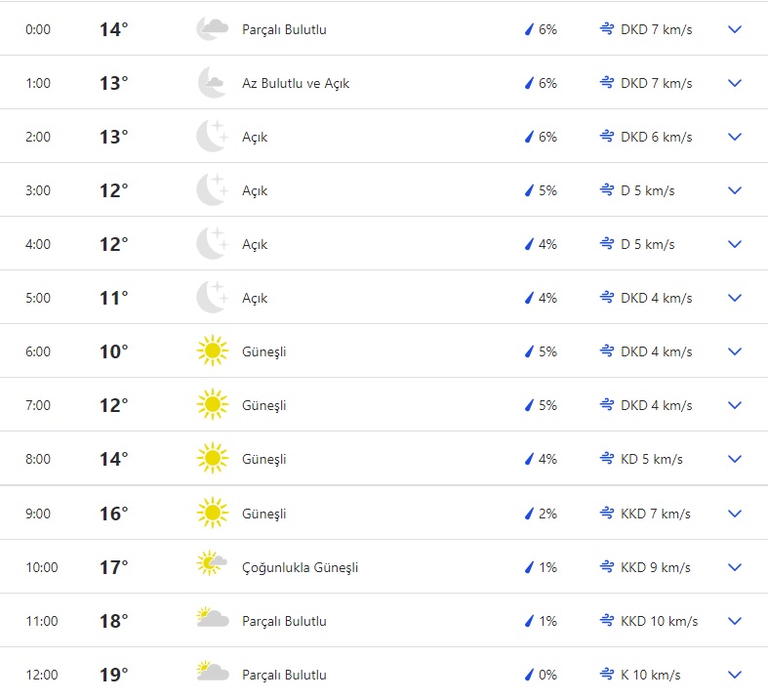Click the partly cloudy moon icon at 0:00
The image size is (768, 700).
(x=212, y=29)
